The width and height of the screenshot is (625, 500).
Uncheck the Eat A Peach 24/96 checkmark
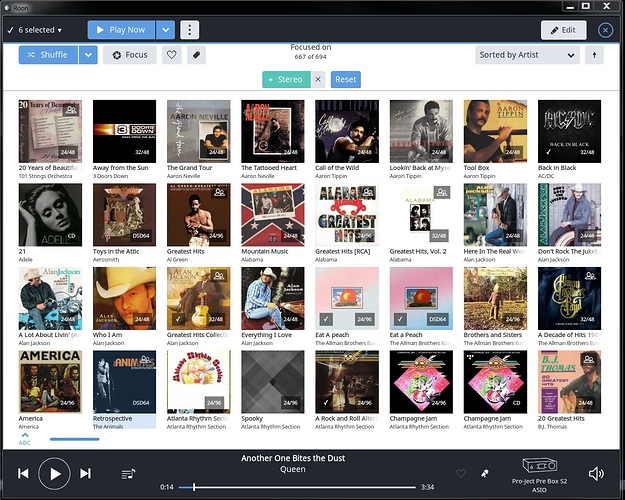click(x=326, y=319)
